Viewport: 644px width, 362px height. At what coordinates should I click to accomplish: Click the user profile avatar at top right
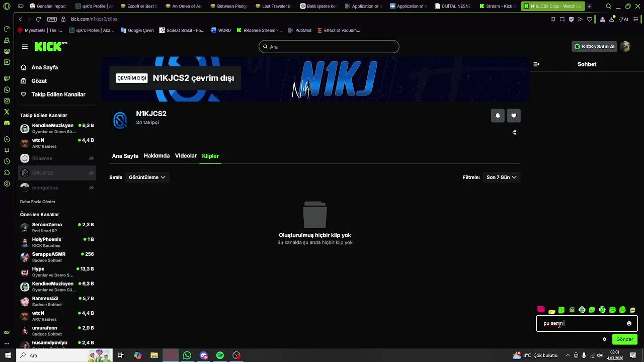625,47
